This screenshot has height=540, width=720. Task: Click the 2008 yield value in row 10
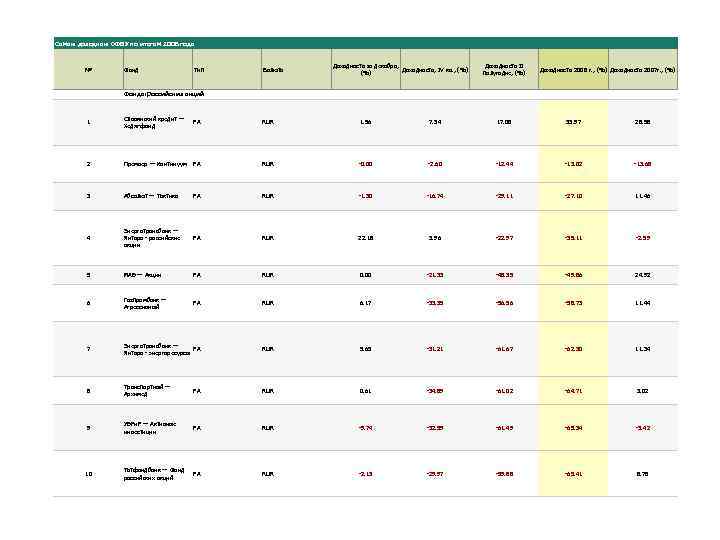coord(574,474)
